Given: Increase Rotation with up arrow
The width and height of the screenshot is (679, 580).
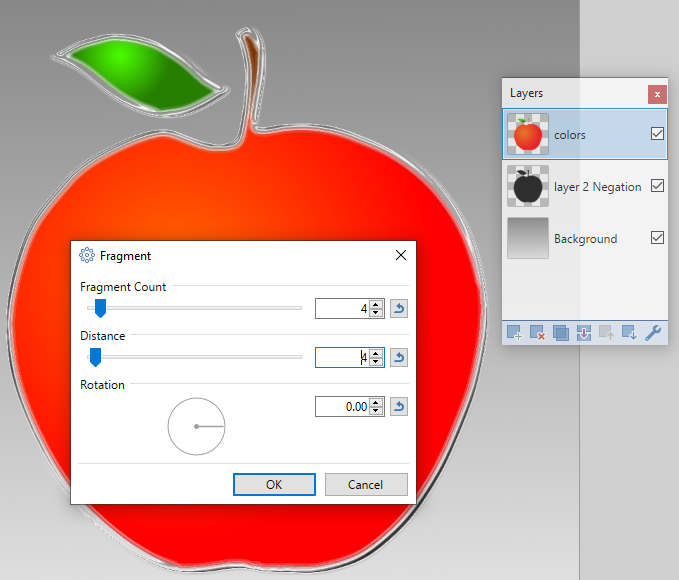Looking at the screenshot, I should pyautogui.click(x=376, y=403).
